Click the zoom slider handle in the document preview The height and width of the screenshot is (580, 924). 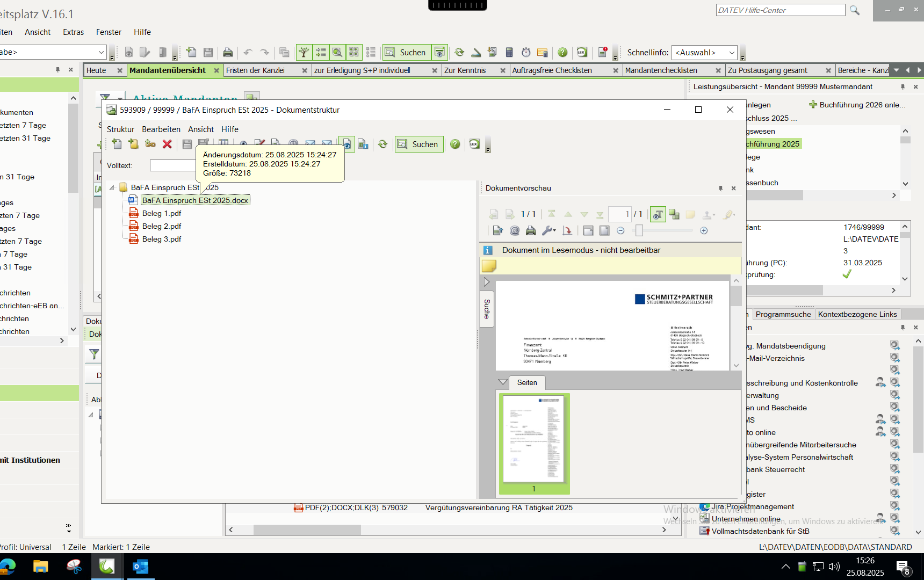639,230
